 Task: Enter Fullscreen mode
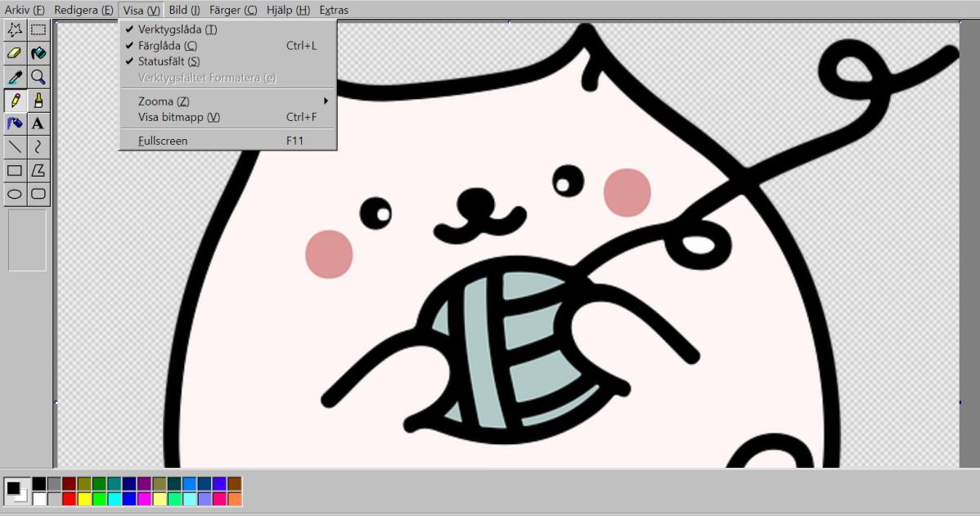pos(163,140)
